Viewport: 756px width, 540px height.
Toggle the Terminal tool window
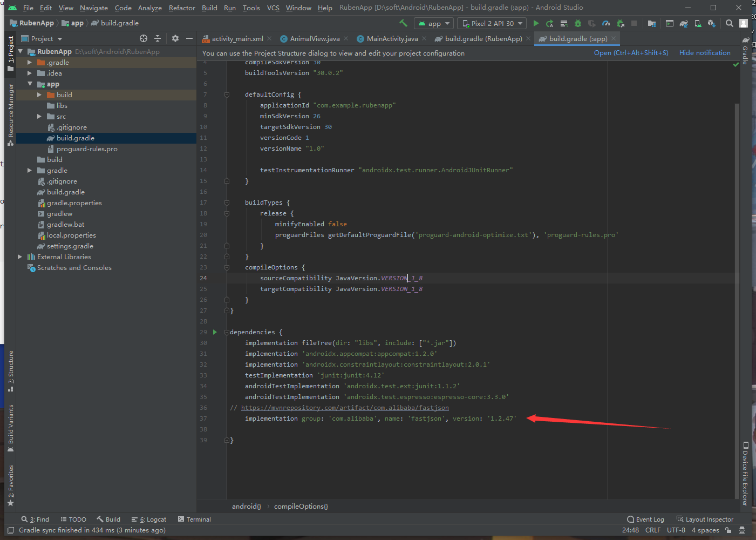(x=194, y=519)
